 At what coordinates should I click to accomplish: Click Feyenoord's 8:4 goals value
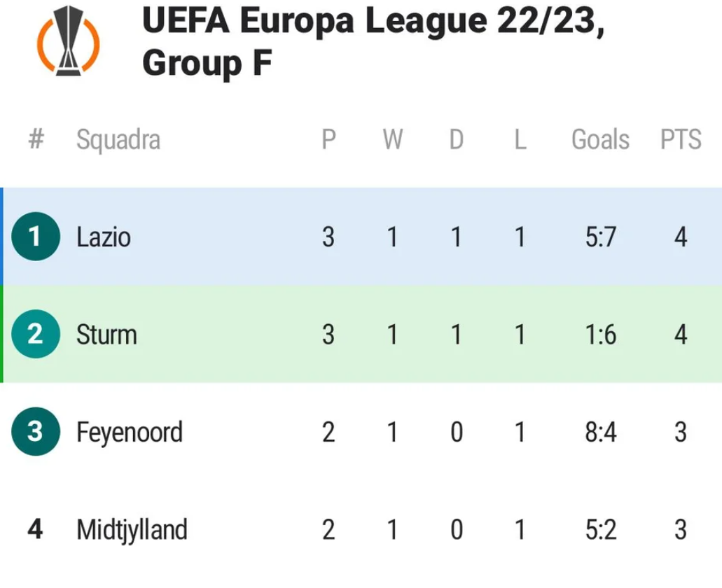[x=600, y=432]
